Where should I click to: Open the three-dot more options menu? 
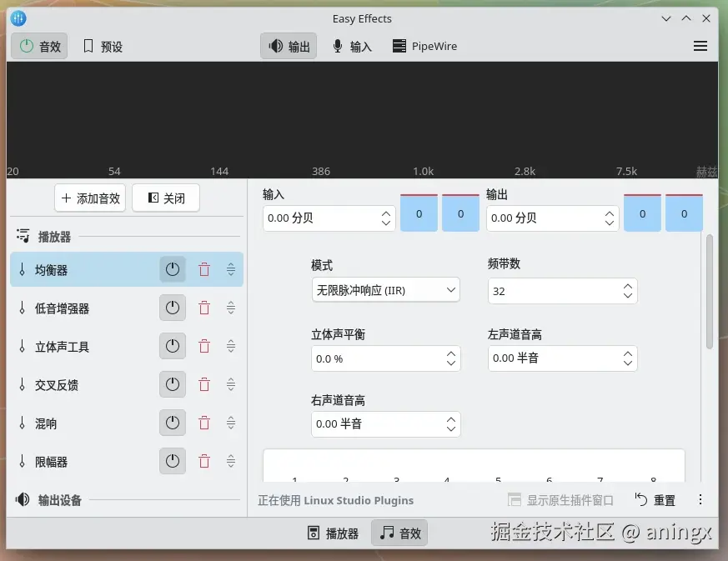(700, 499)
